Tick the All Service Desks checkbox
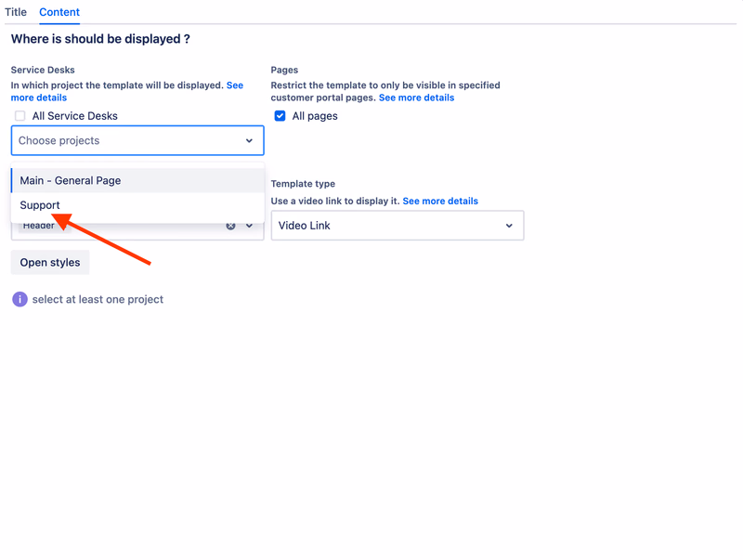 point(20,115)
